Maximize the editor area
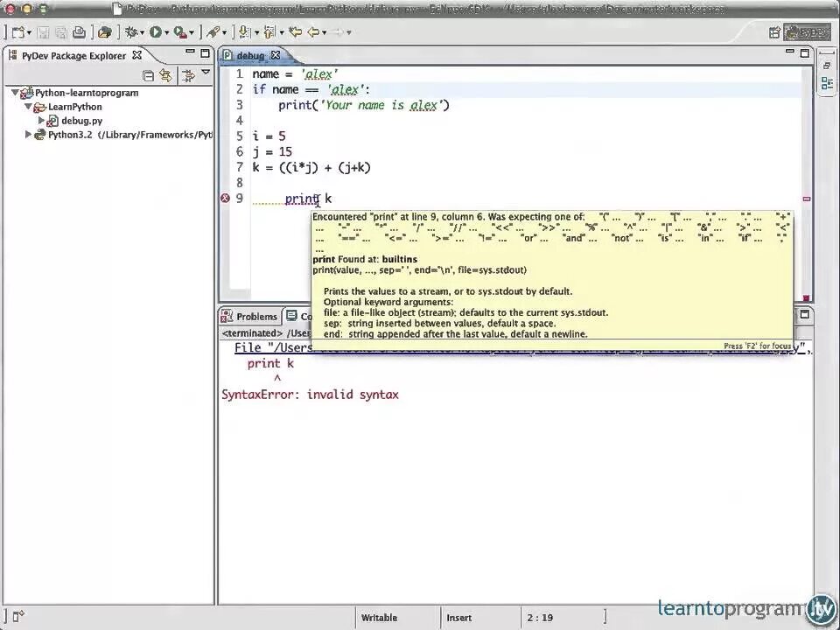Image resolution: width=840 pixels, height=630 pixels. point(805,52)
